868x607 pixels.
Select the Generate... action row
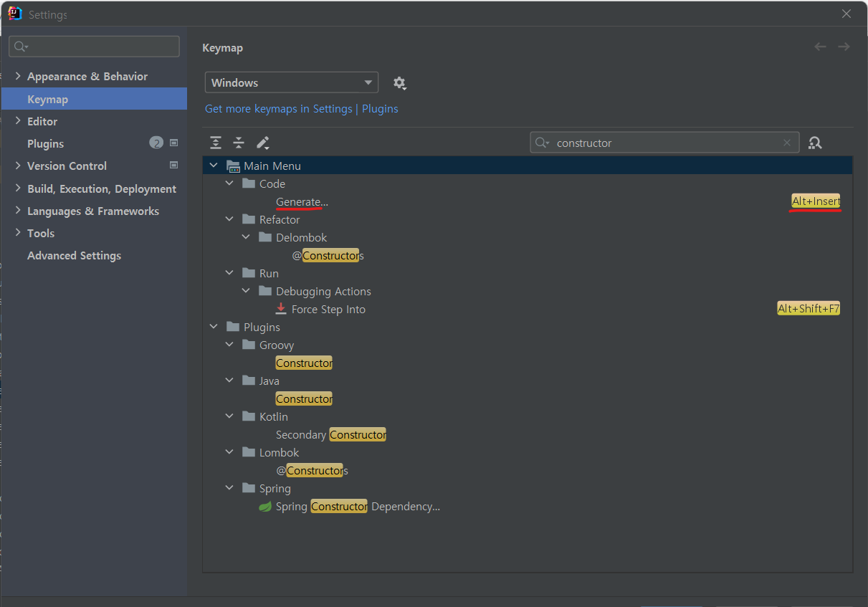pos(528,201)
